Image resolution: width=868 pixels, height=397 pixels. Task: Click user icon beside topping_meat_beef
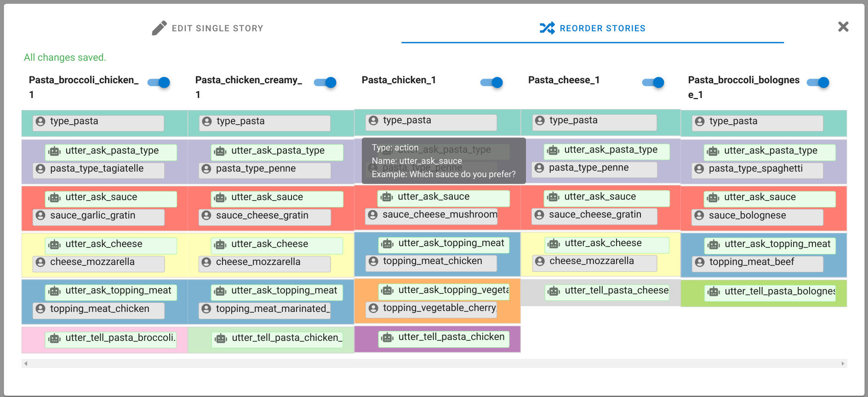point(700,262)
